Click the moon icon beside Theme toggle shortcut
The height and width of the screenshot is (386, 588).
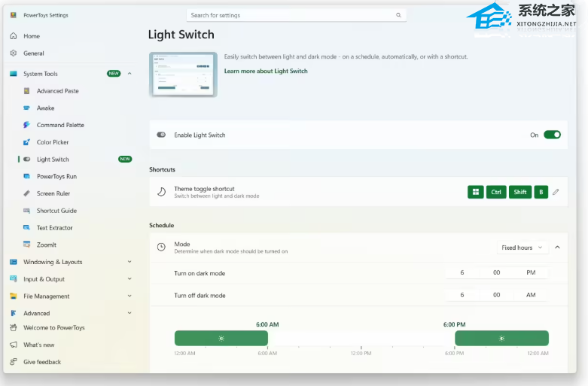click(161, 192)
